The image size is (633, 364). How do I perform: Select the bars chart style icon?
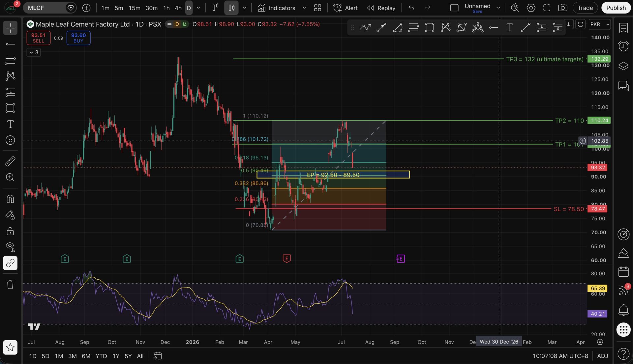pos(215,8)
